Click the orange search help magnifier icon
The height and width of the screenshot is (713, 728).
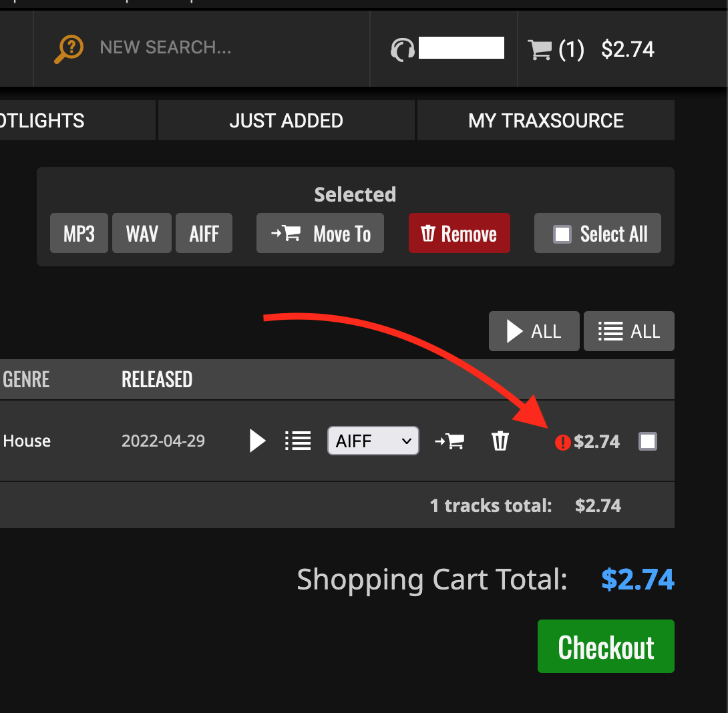[69, 49]
